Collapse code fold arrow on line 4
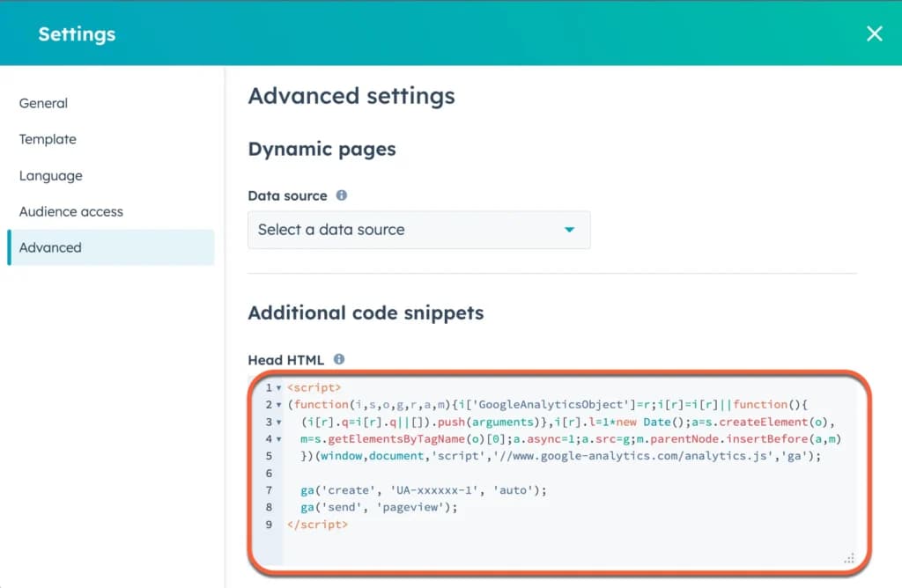 (279, 440)
